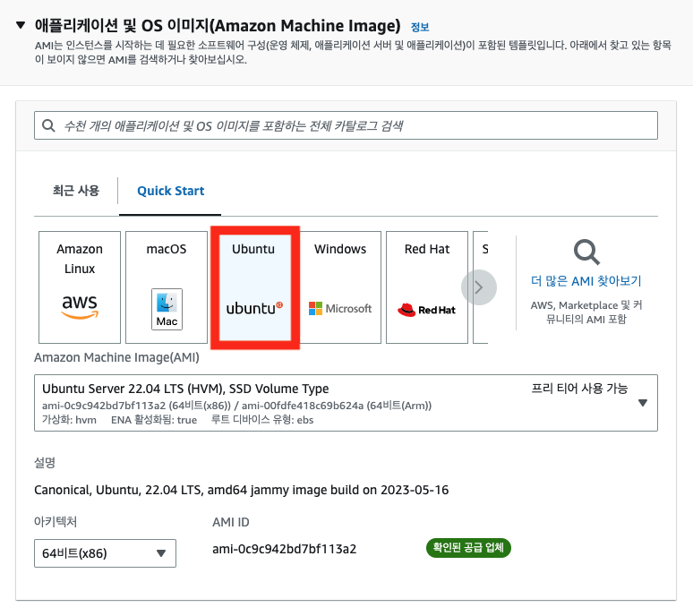Open 더 많은 AMI 찾아보기 link
Image resolution: width=693 pixels, height=616 pixels.
(x=586, y=281)
